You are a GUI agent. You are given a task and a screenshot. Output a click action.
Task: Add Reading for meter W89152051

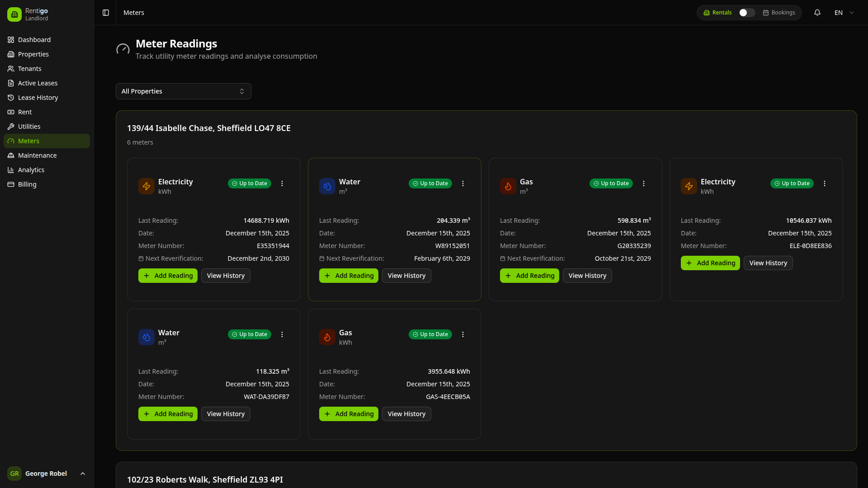tap(349, 276)
